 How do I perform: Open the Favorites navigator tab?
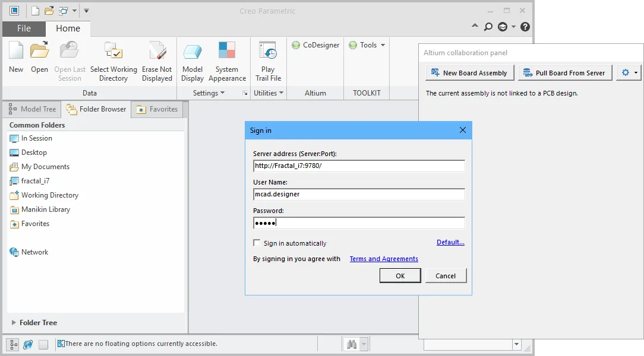click(x=157, y=109)
